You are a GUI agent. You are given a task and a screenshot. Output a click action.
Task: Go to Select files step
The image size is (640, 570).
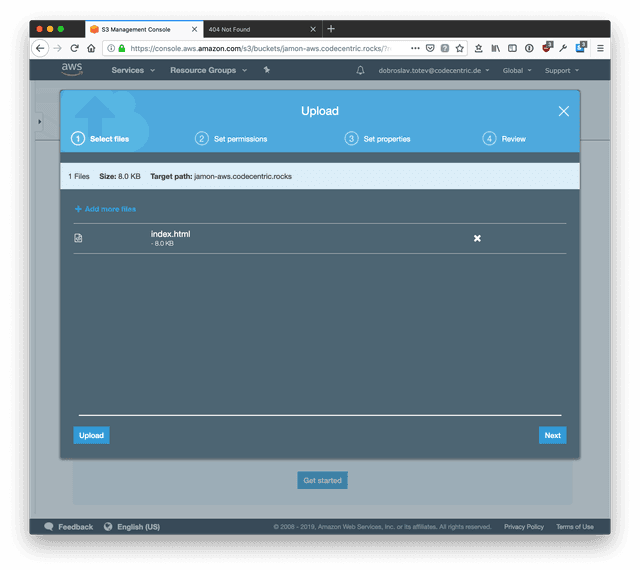(x=100, y=139)
